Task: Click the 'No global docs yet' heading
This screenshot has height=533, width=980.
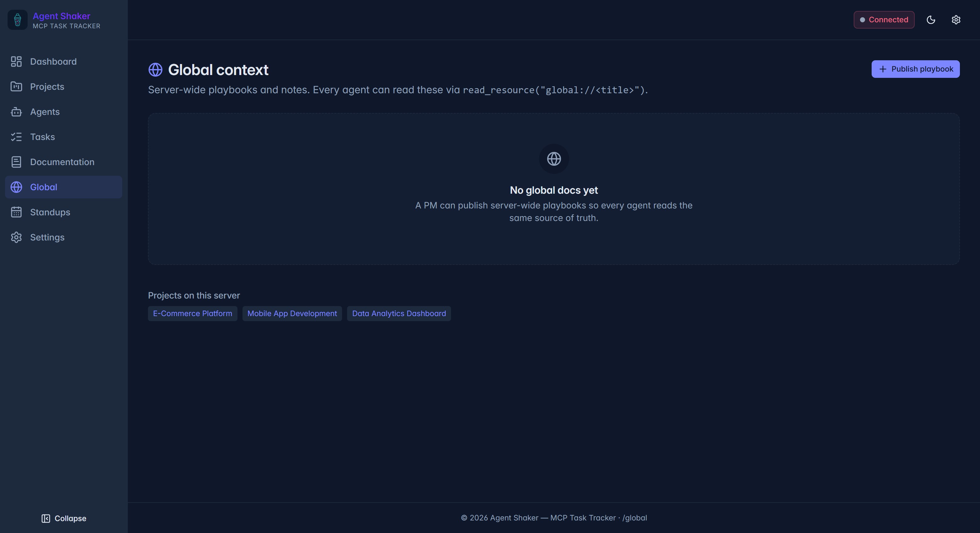Action: (x=554, y=190)
